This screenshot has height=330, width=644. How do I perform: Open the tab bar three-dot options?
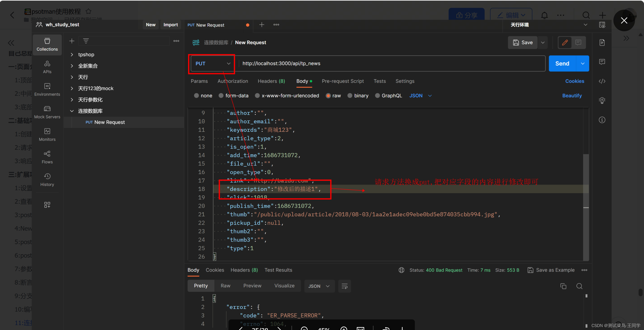(276, 25)
